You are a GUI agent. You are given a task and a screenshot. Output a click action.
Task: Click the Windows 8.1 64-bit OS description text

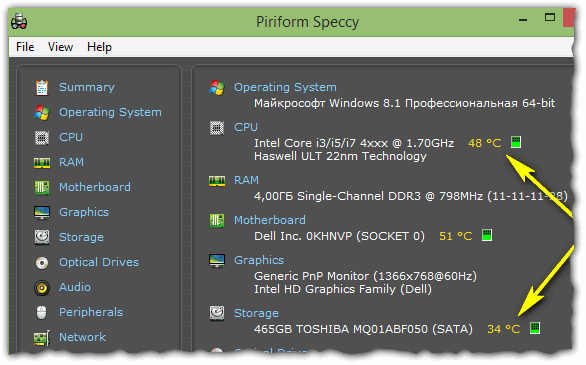pos(404,103)
